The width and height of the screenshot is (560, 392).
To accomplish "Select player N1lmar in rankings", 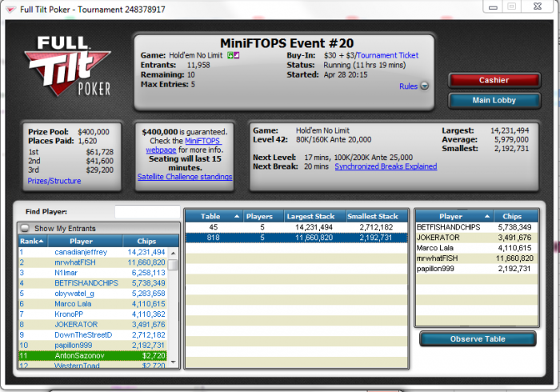I will point(93,273).
